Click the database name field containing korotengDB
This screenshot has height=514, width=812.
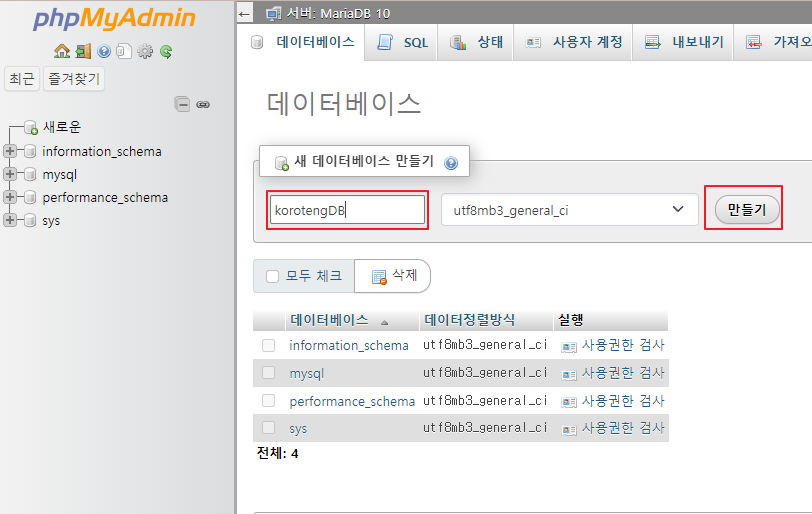pos(347,210)
